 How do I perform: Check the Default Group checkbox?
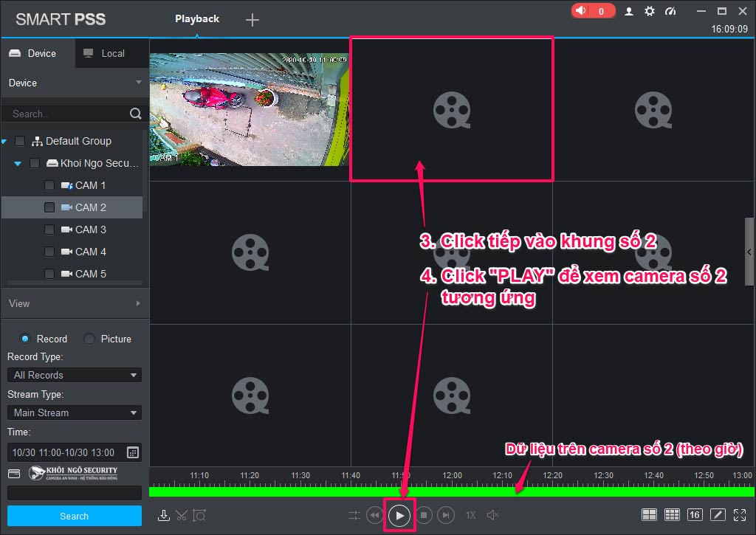pos(20,141)
